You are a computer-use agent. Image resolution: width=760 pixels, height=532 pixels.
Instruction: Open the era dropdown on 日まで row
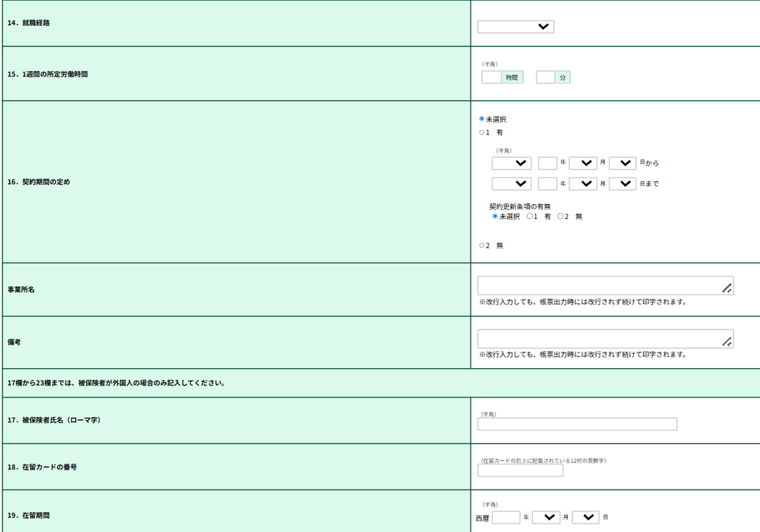(511, 183)
